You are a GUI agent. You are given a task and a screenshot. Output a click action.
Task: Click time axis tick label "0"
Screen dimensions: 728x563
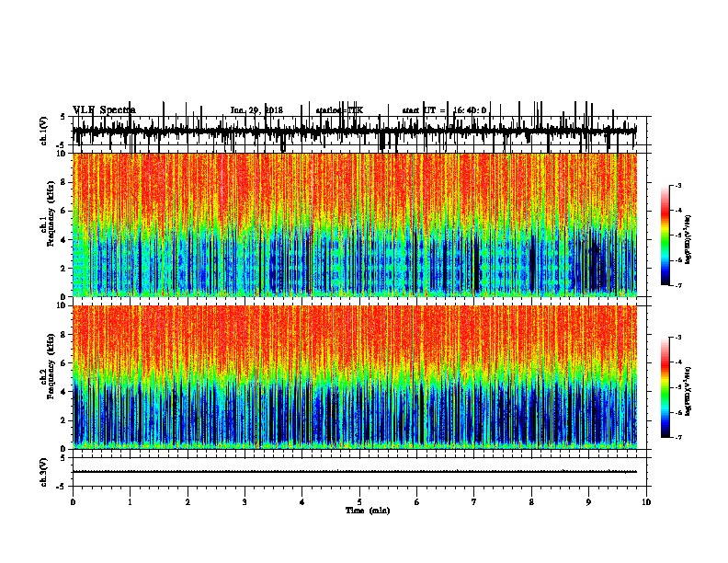(x=73, y=502)
